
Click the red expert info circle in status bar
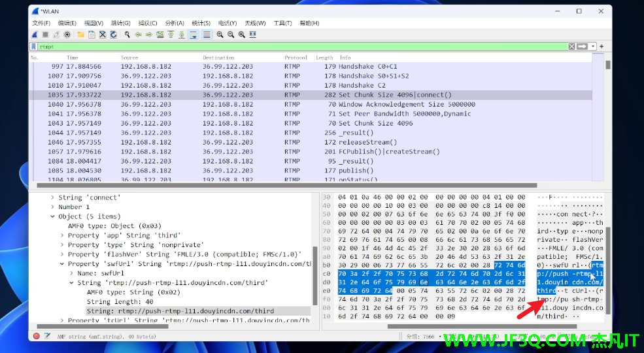tap(36, 336)
